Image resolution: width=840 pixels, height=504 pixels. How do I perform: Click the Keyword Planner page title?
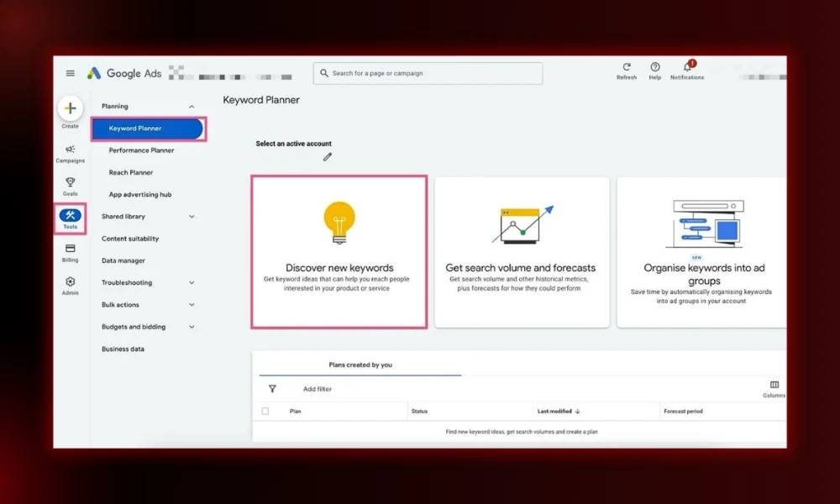point(261,100)
